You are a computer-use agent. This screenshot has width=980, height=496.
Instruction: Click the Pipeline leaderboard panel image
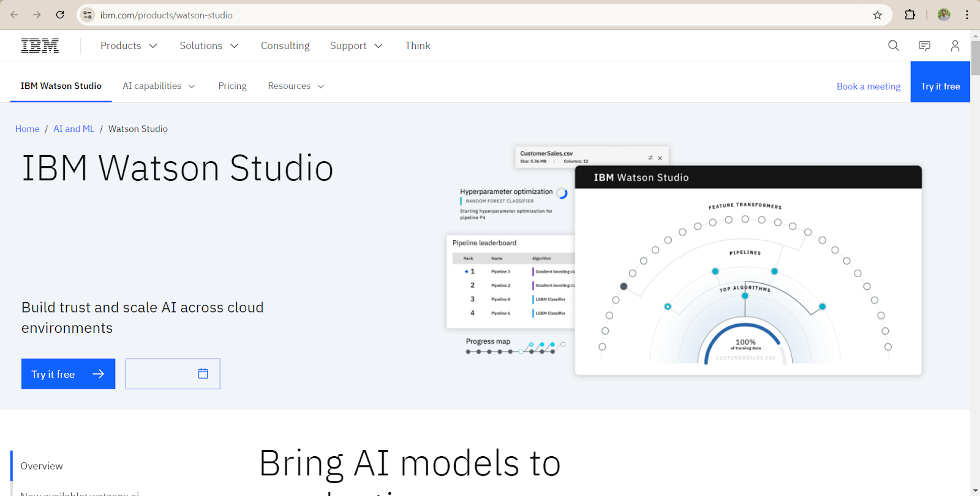point(511,281)
